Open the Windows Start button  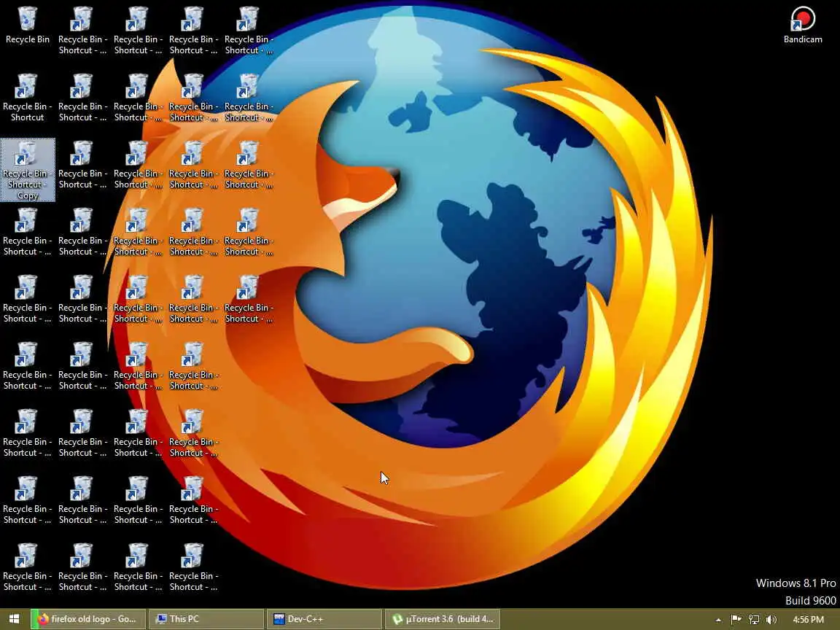15,619
